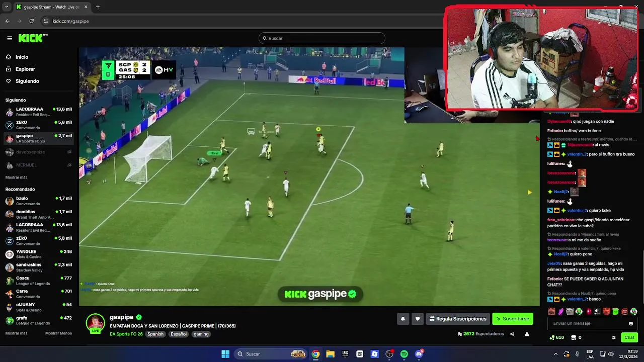Open the hamburger sidebar menu
The image size is (644, 362).
click(10, 38)
